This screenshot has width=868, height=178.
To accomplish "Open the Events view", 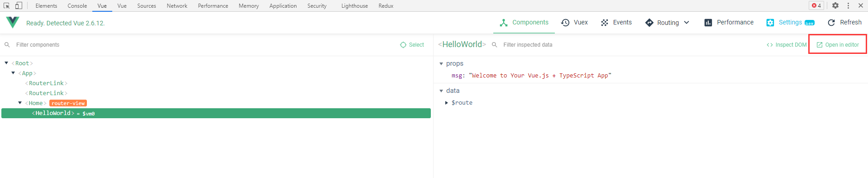I will (x=616, y=22).
